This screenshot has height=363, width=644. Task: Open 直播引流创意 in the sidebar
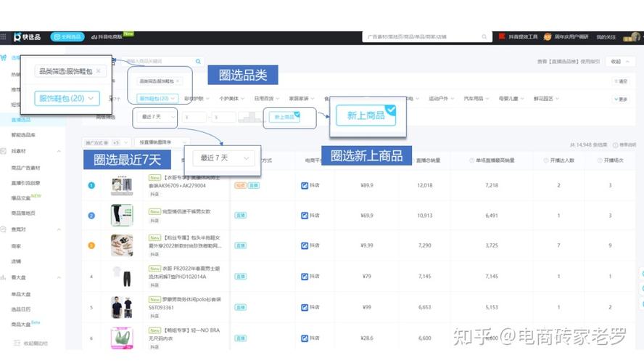coord(25,183)
